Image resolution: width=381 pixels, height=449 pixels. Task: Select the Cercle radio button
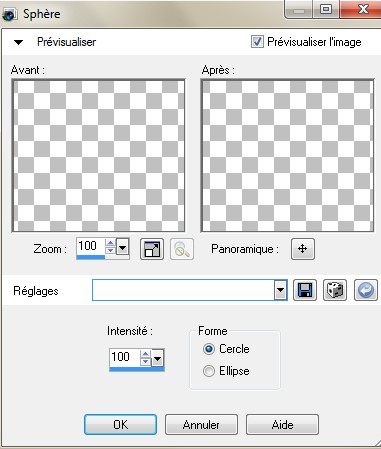[x=209, y=349]
